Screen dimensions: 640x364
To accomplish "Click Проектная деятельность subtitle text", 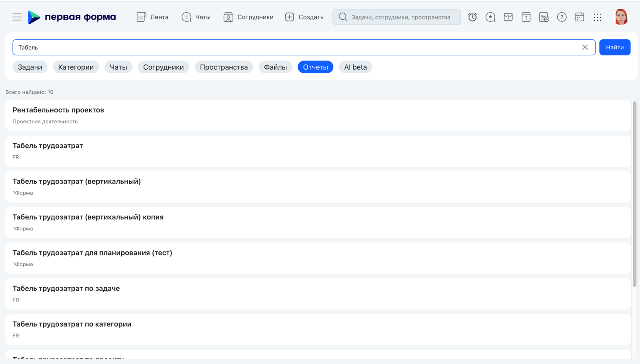I will click(45, 121).
